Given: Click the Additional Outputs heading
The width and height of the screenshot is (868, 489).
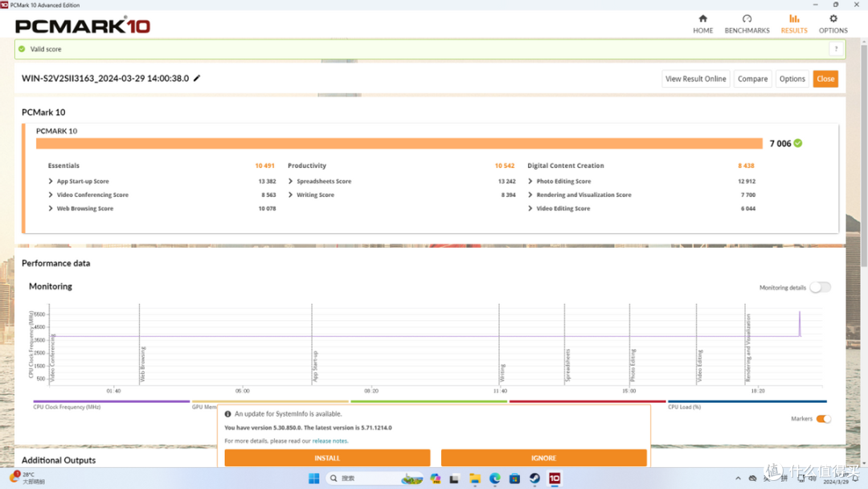Looking at the screenshot, I should click(59, 460).
